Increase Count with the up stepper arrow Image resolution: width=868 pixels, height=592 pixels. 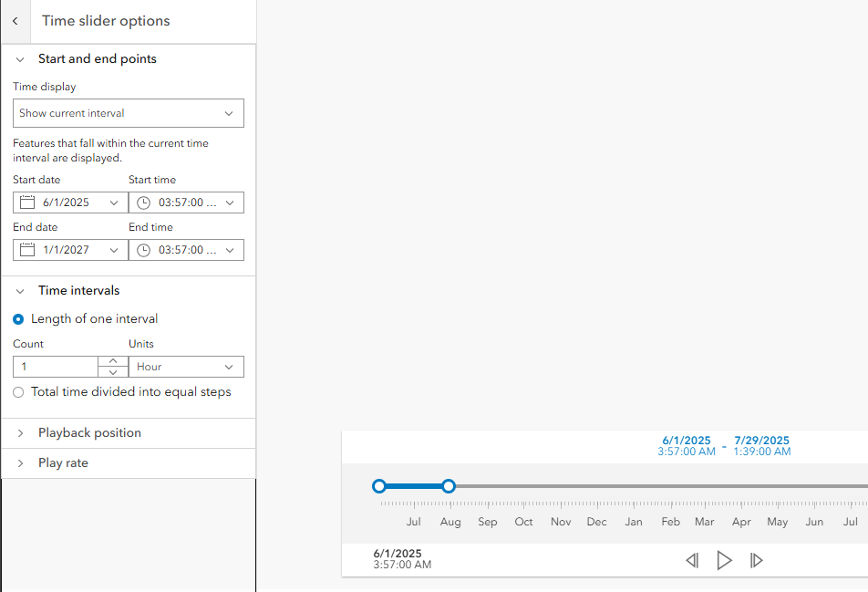[113, 361]
